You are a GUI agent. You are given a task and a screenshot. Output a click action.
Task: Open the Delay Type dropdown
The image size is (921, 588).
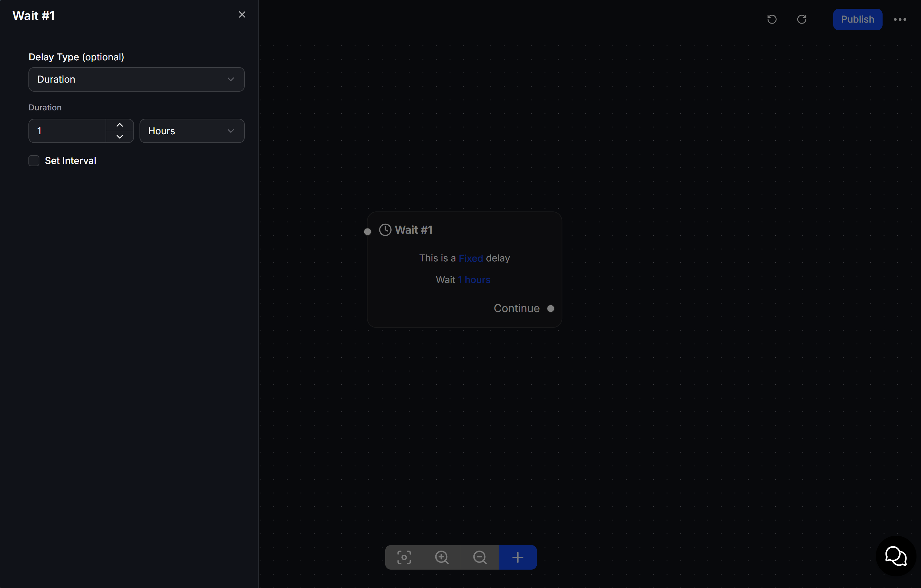tap(136, 79)
